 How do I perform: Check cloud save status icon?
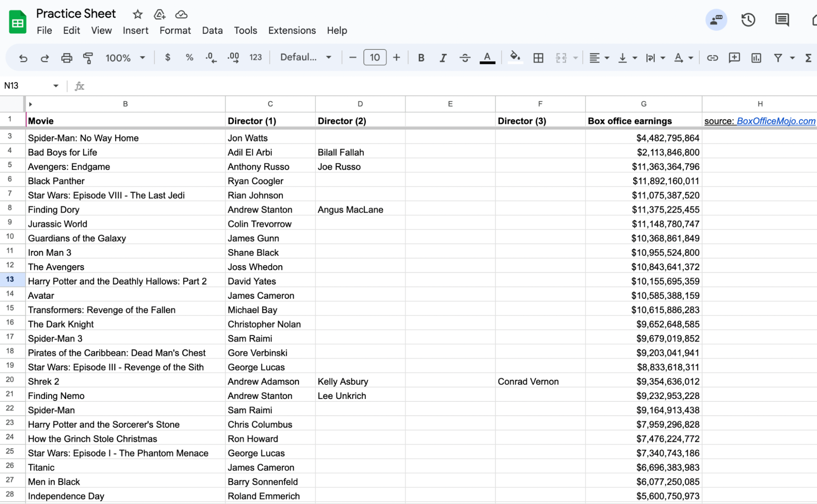[181, 14]
